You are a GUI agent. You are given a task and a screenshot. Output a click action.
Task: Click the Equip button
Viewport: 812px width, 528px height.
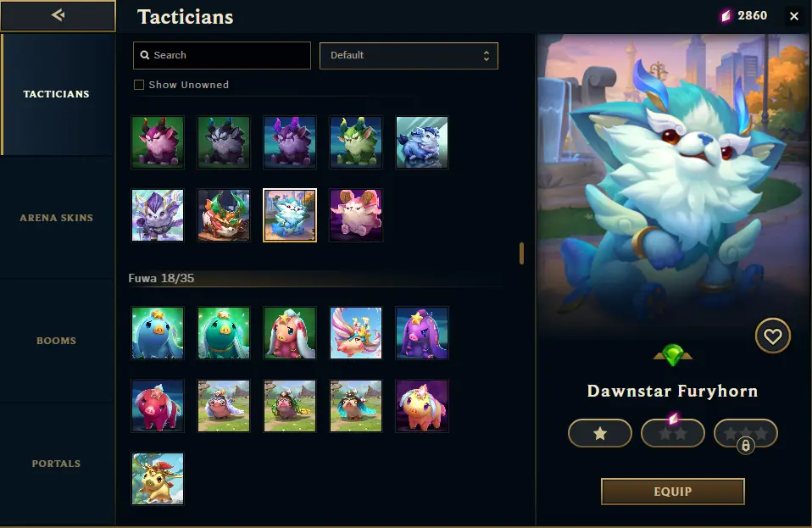pos(672,492)
